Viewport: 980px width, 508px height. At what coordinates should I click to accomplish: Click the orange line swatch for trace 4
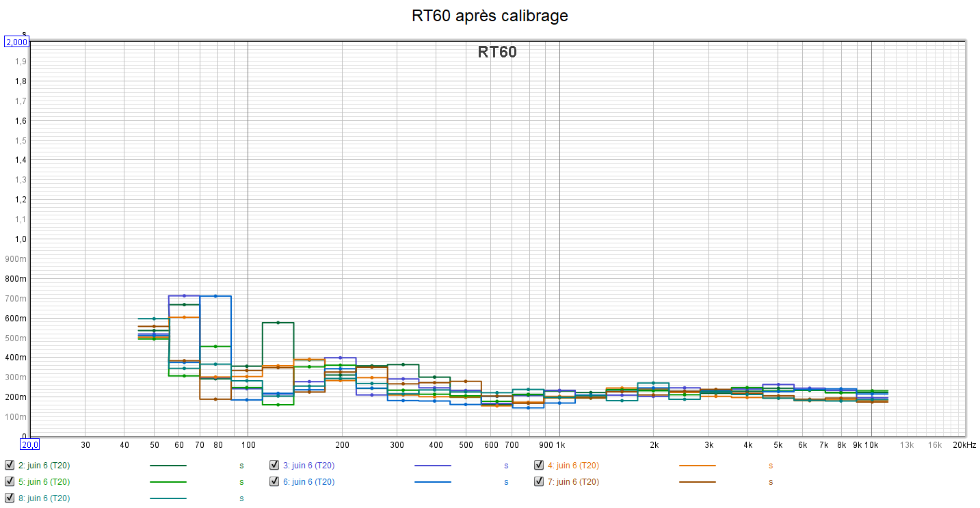[697, 466]
